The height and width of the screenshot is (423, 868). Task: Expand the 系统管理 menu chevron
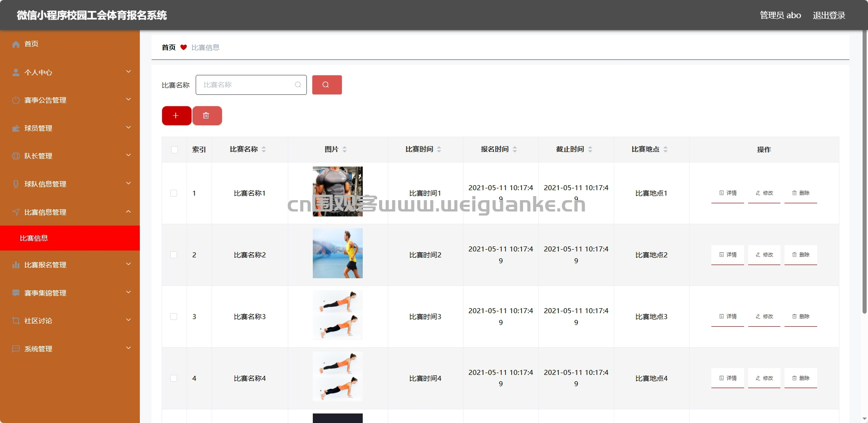pyautogui.click(x=128, y=348)
